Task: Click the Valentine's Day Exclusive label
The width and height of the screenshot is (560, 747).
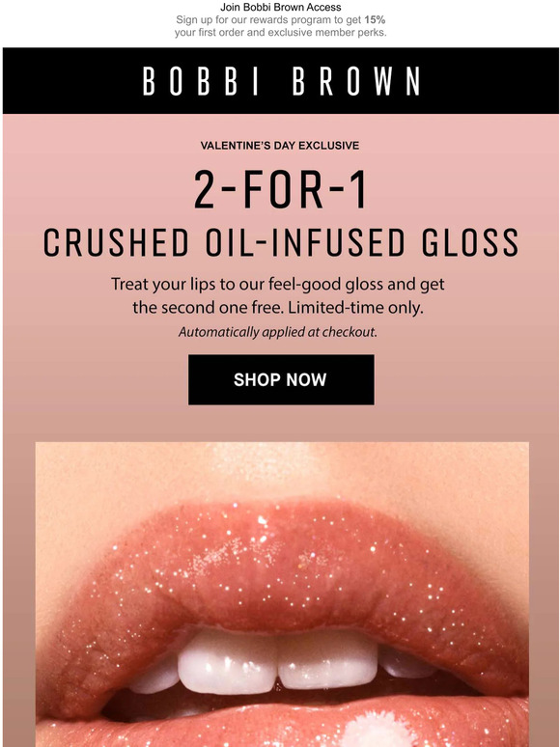Action: pos(280,146)
